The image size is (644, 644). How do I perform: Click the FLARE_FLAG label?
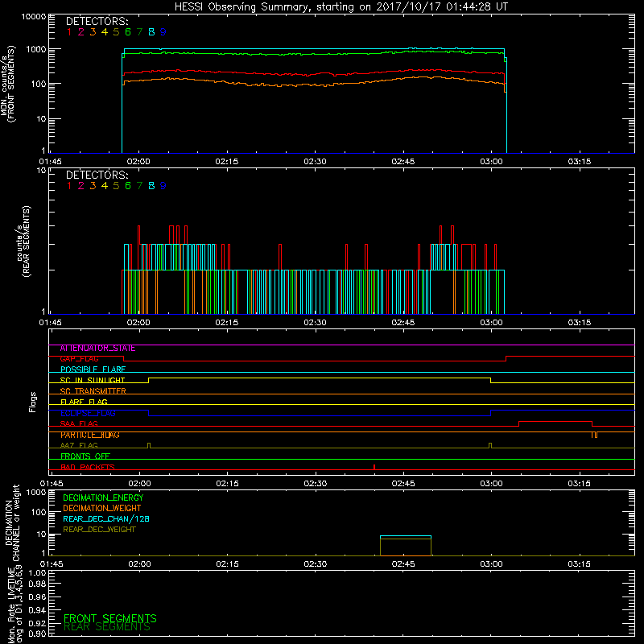[84, 402]
